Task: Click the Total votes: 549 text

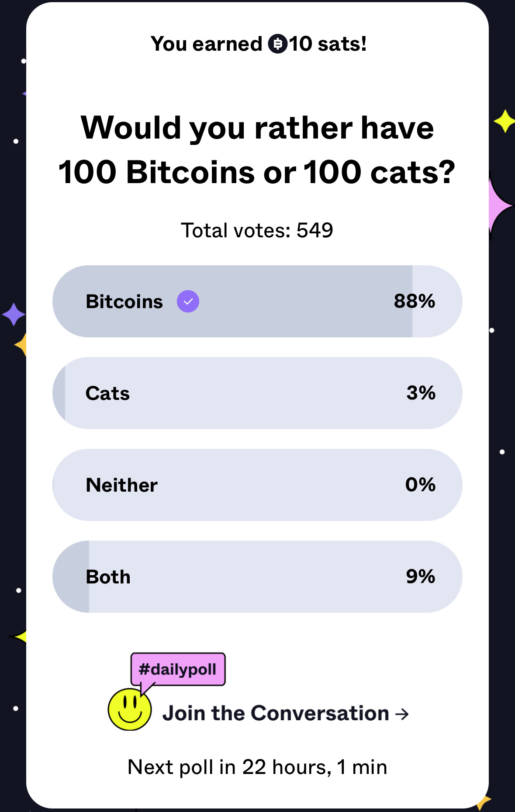Action: click(257, 230)
